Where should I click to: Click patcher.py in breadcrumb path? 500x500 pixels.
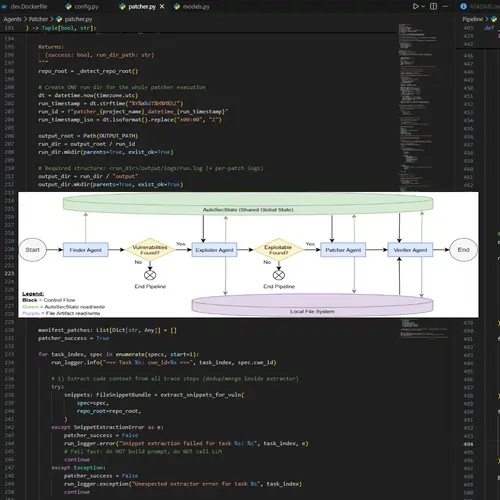point(78,19)
